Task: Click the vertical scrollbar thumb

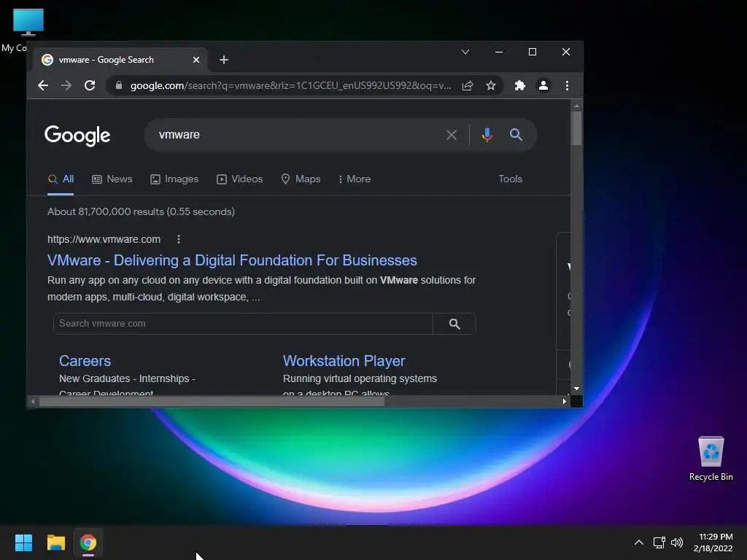Action: (x=576, y=128)
